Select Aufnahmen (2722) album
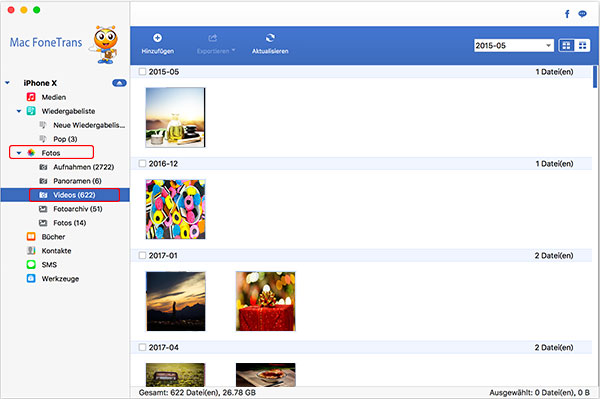 83,167
